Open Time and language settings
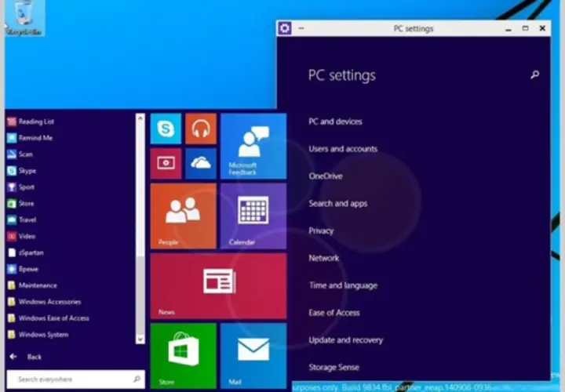The width and height of the screenshot is (565, 392). click(x=343, y=285)
